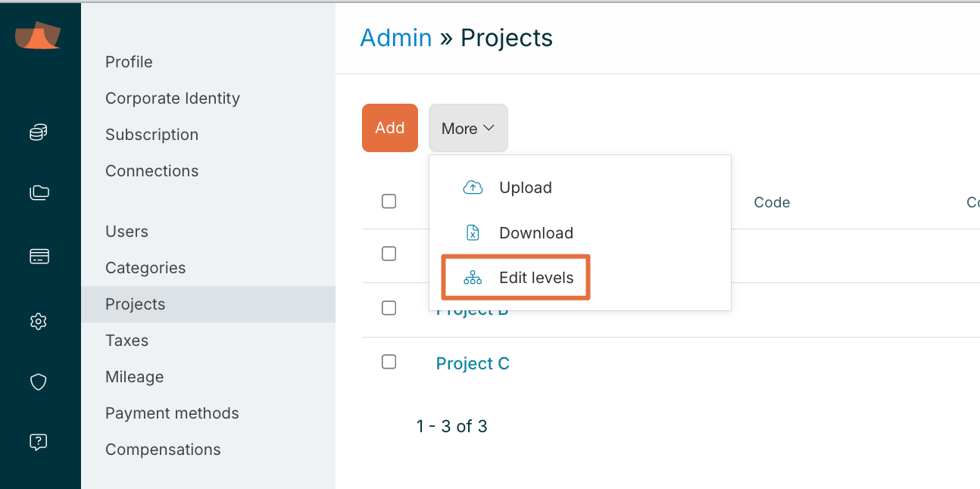Open the shield security icon

click(39, 382)
